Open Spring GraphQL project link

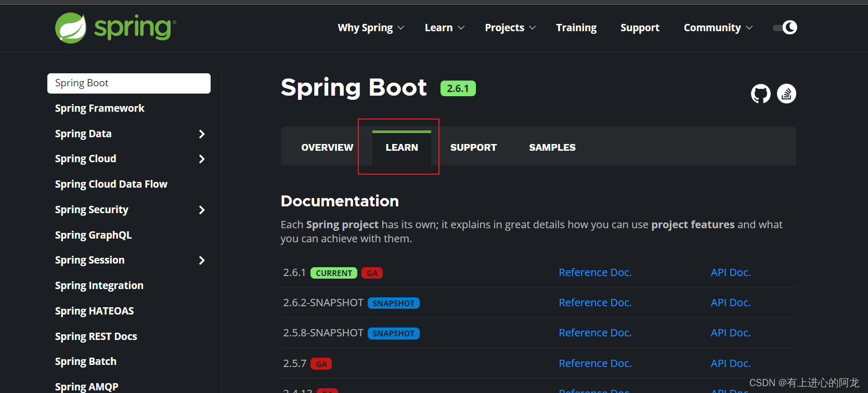click(94, 235)
